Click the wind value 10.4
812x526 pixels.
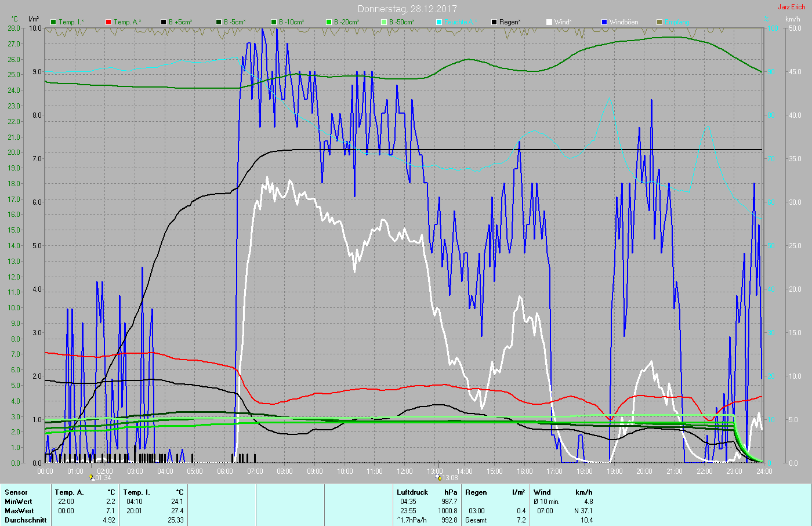click(586, 520)
